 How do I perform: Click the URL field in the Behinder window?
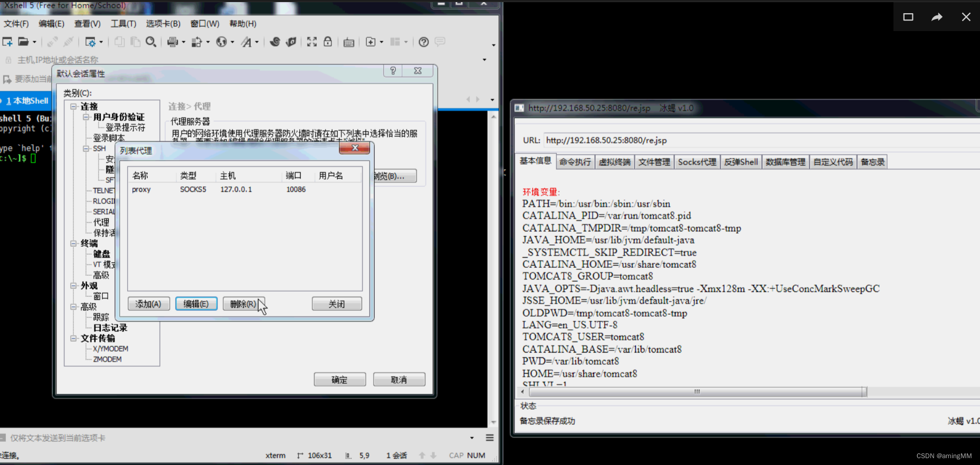tap(761, 140)
